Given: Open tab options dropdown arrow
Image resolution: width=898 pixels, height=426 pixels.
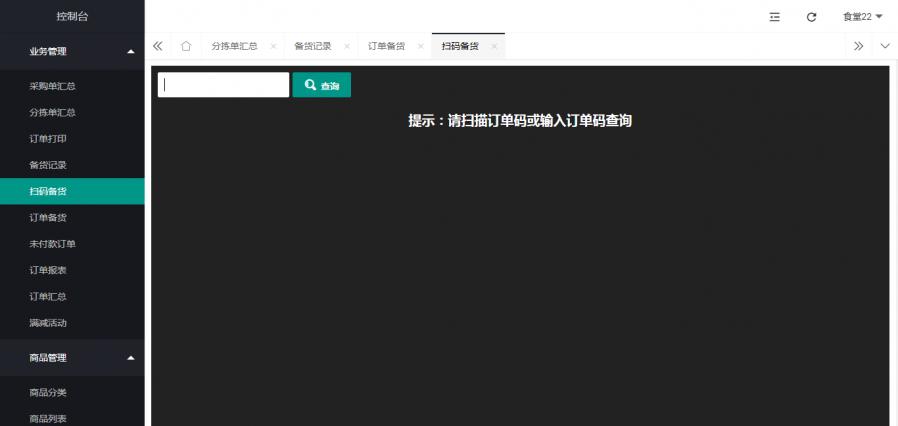Looking at the screenshot, I should click(884, 46).
